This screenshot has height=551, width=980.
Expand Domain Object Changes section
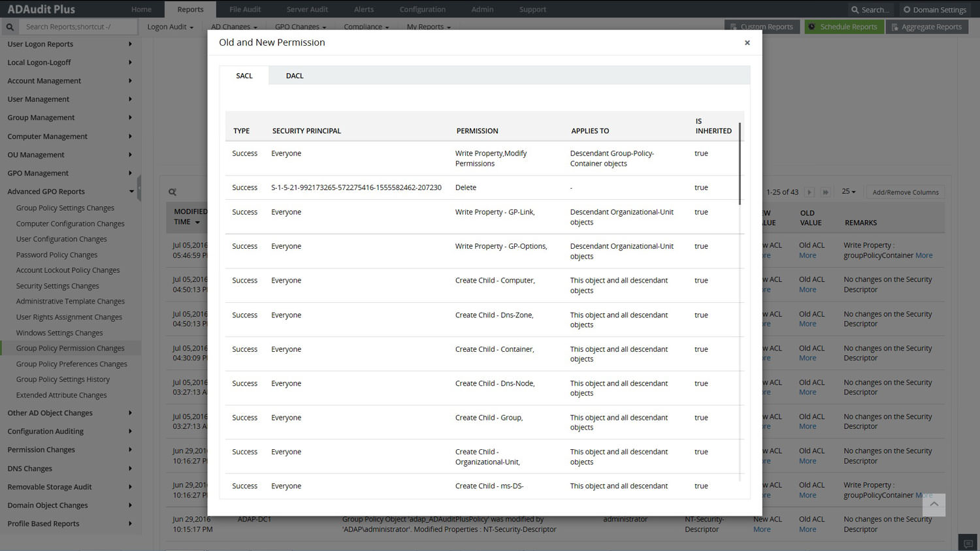[70, 505]
